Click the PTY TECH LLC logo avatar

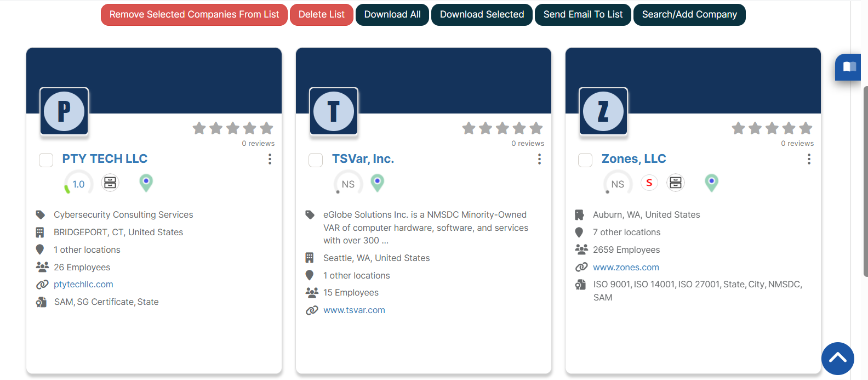64,111
